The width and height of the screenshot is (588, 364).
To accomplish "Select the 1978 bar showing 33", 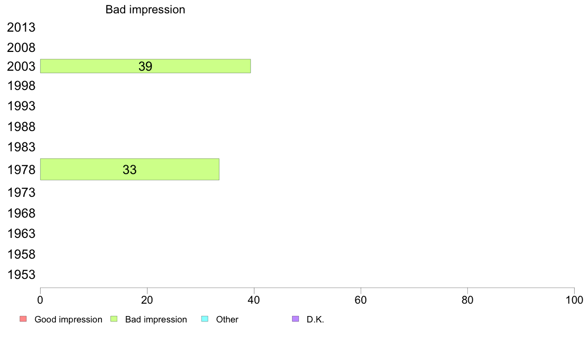I will (130, 170).
